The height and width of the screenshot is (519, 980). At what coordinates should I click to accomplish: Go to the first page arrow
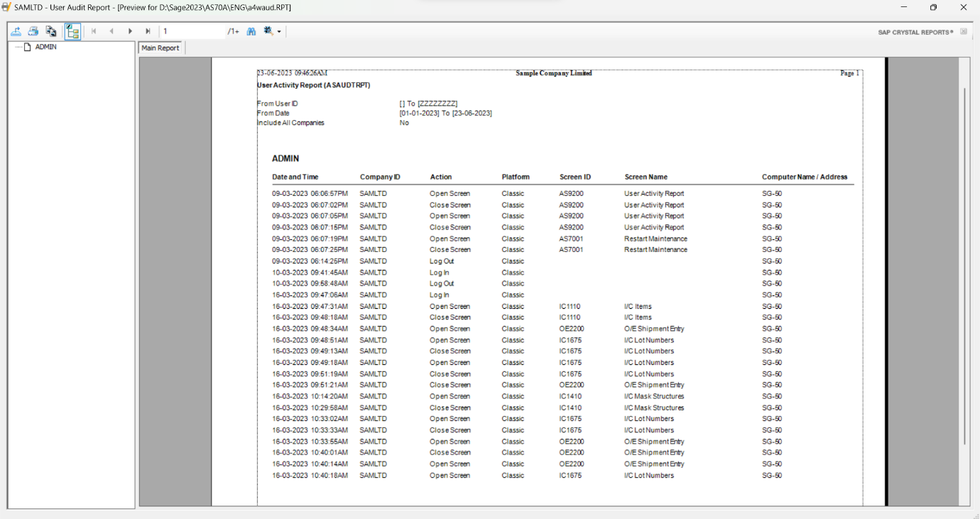point(94,31)
